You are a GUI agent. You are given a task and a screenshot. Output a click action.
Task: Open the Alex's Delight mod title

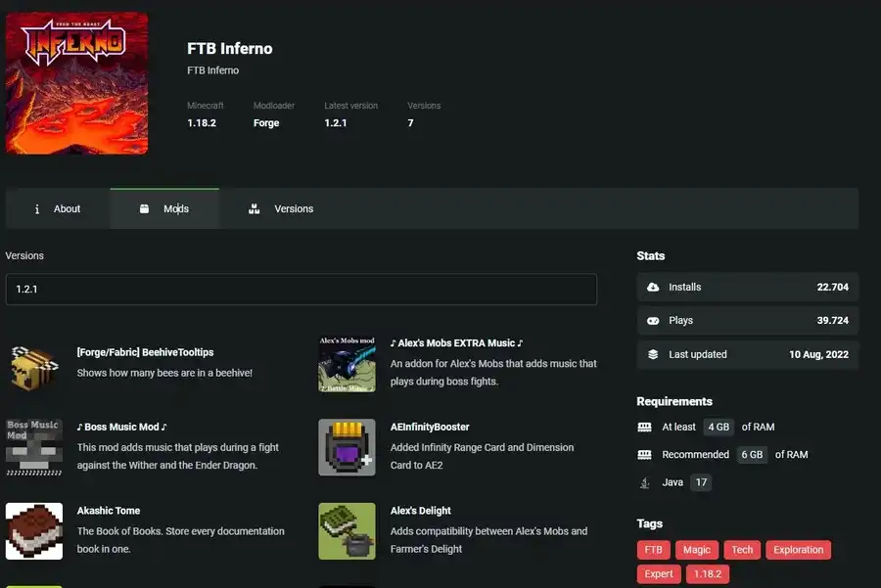click(x=421, y=511)
